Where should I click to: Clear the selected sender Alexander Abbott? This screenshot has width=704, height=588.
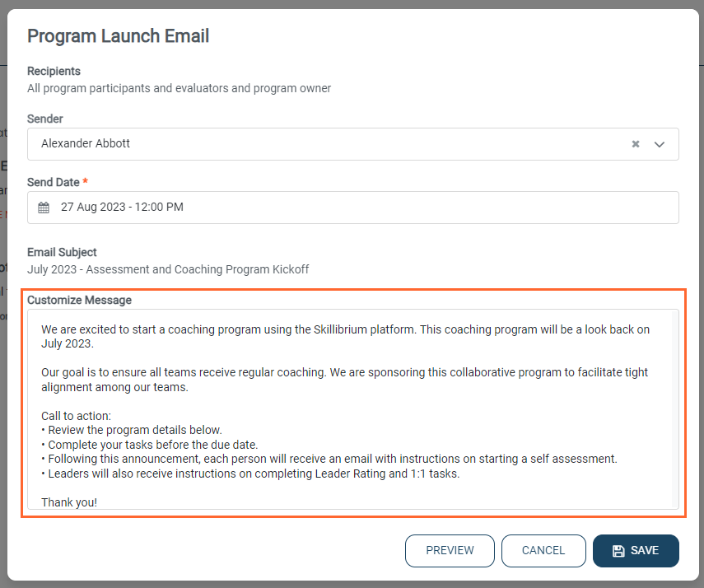click(636, 144)
